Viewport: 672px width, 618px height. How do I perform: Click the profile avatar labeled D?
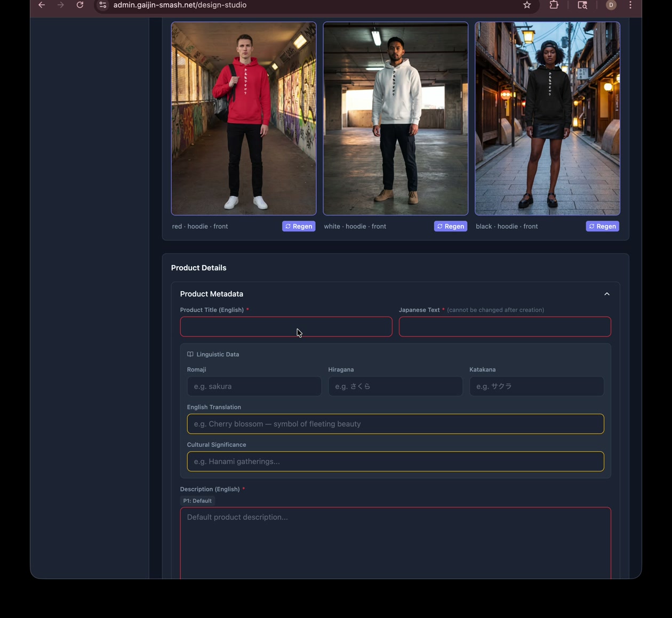(611, 5)
